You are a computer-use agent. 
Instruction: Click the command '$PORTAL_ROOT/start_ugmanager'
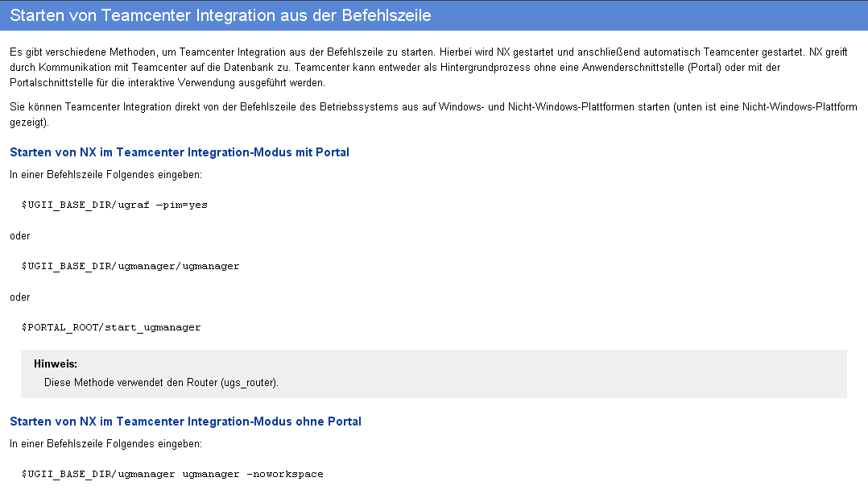tap(111, 327)
